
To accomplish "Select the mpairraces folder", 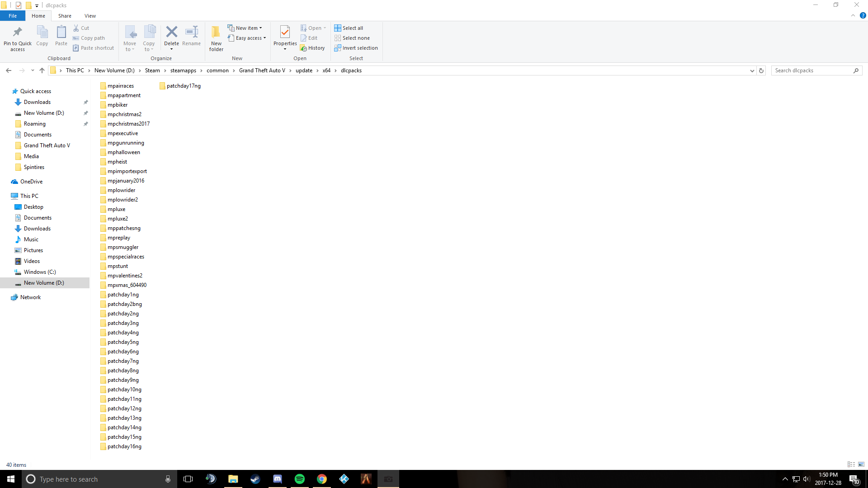I will [117, 86].
